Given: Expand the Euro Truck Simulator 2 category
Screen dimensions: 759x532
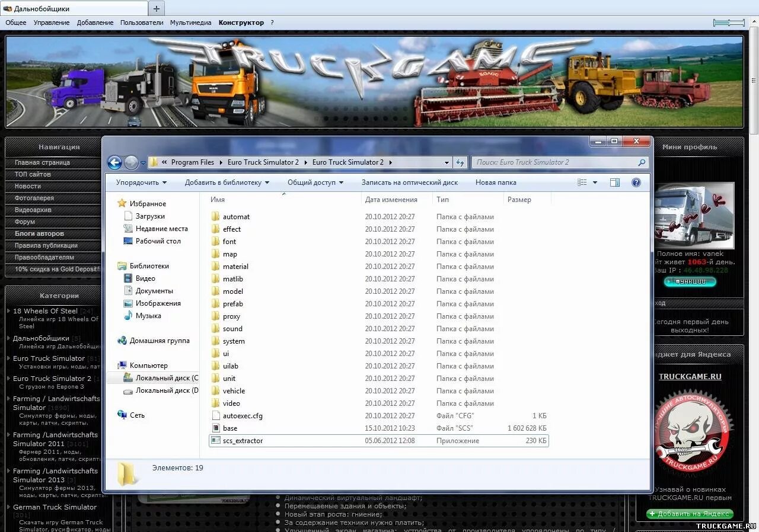Looking at the screenshot, I should (x=8, y=379).
